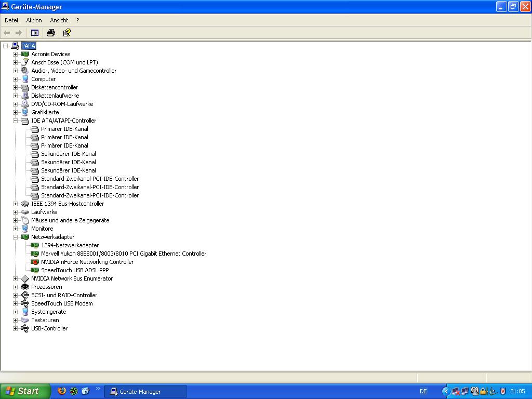
Task: Collapse the PAPA root node
Action: tap(5, 46)
